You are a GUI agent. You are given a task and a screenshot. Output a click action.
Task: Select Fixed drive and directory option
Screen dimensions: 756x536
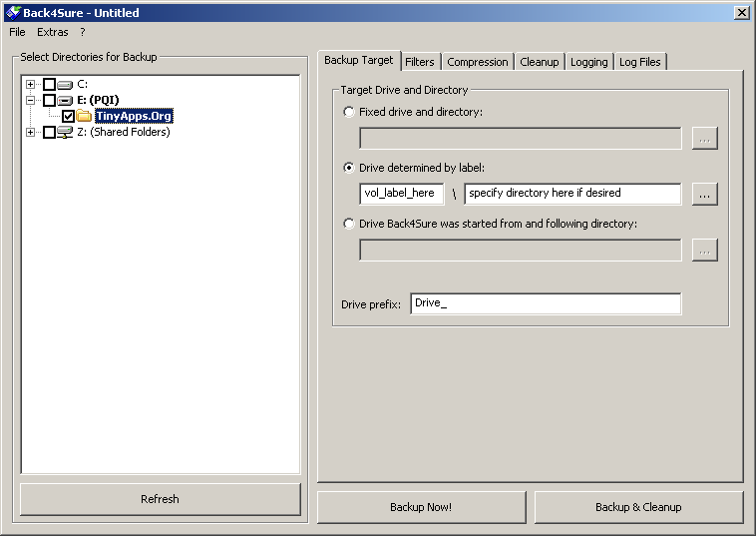click(348, 112)
